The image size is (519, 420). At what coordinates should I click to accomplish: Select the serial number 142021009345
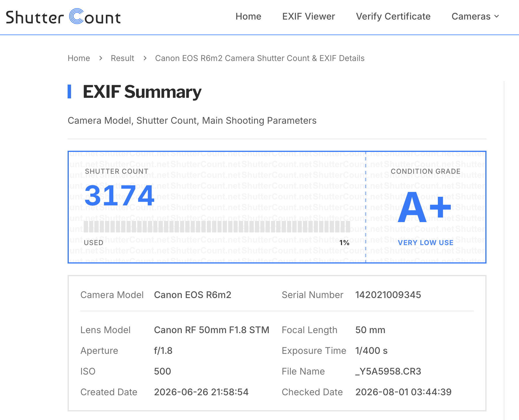point(388,295)
